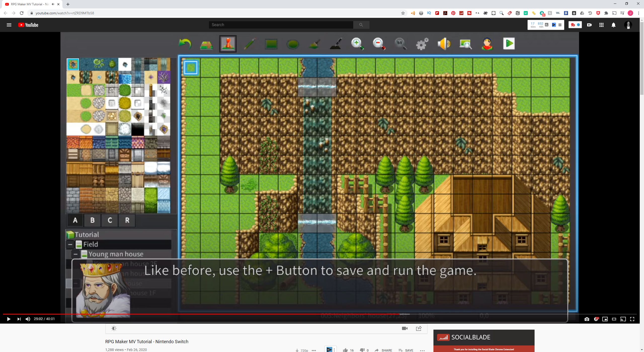This screenshot has height=352, width=644.
Task: Click the SAVE to playlist button
Action: pyautogui.click(x=406, y=350)
